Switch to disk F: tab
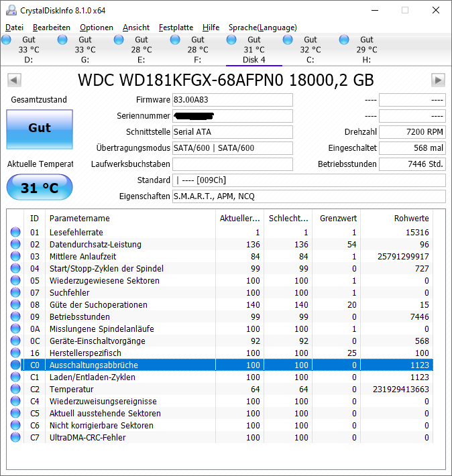452x476 pixels. [x=197, y=50]
